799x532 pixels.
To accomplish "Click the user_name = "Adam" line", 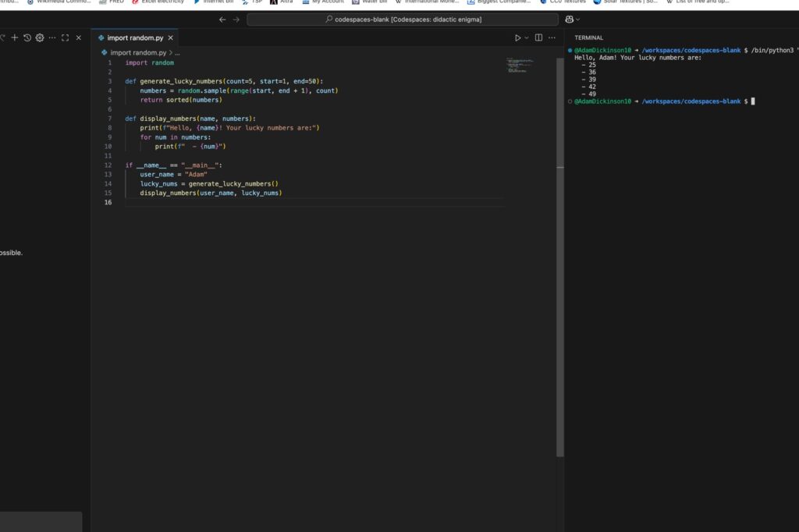I will [x=174, y=174].
